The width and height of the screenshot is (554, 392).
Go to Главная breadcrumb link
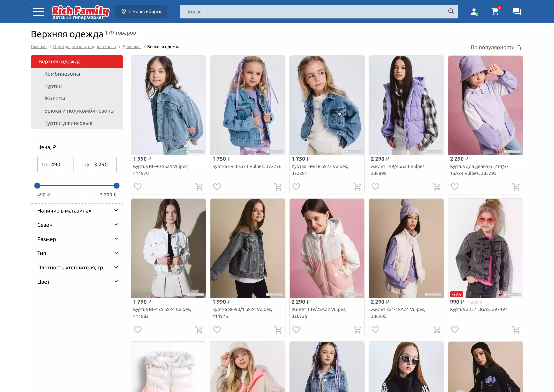click(x=39, y=47)
